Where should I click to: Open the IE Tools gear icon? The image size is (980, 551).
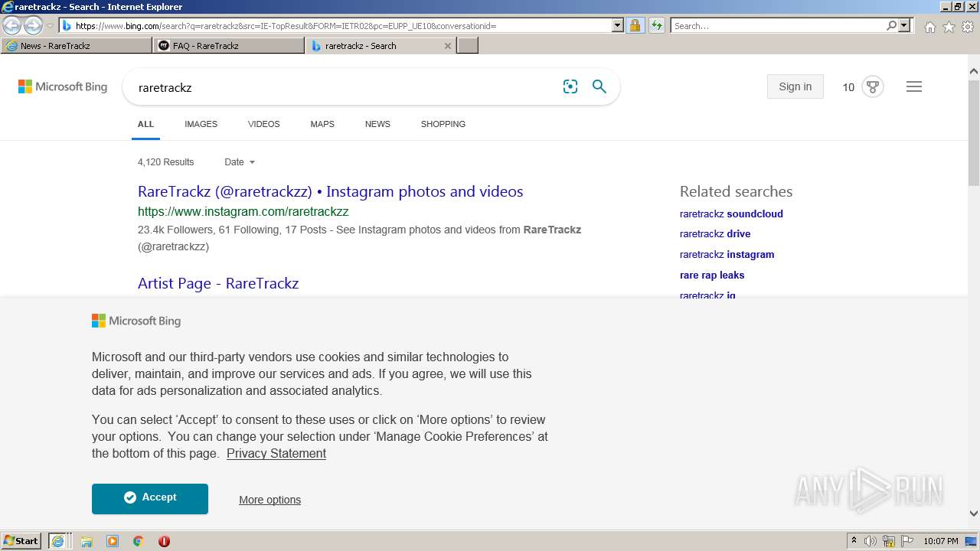click(x=967, y=27)
